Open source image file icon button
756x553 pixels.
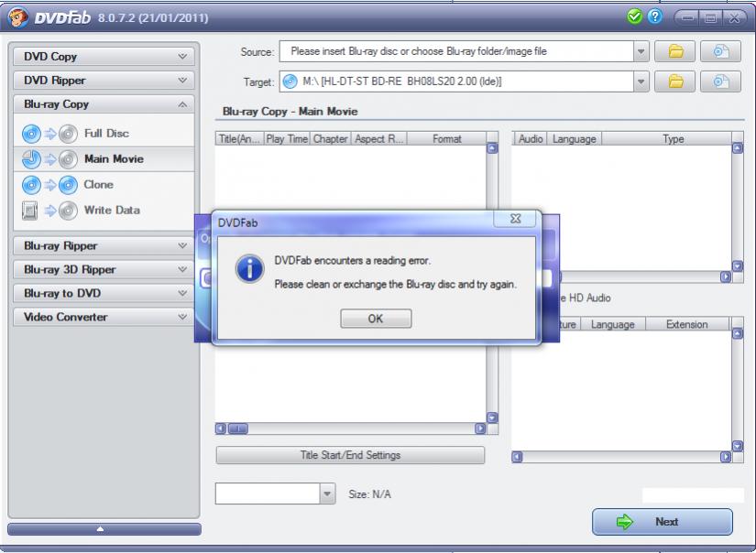click(720, 51)
